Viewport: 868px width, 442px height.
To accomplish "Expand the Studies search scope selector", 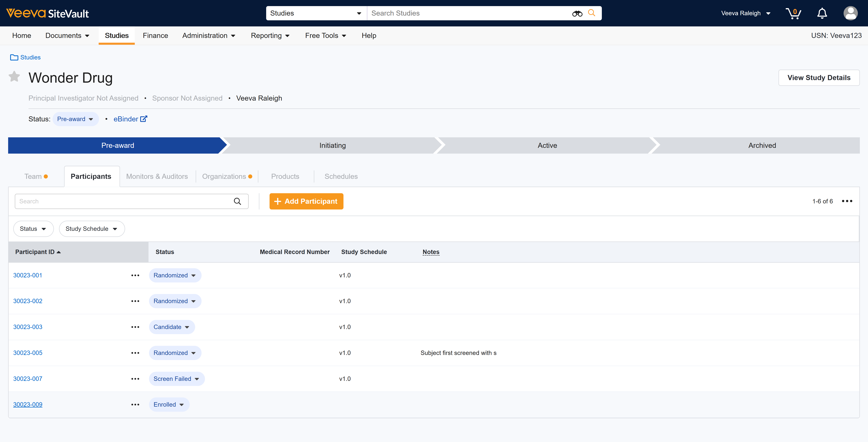I will [x=316, y=14].
